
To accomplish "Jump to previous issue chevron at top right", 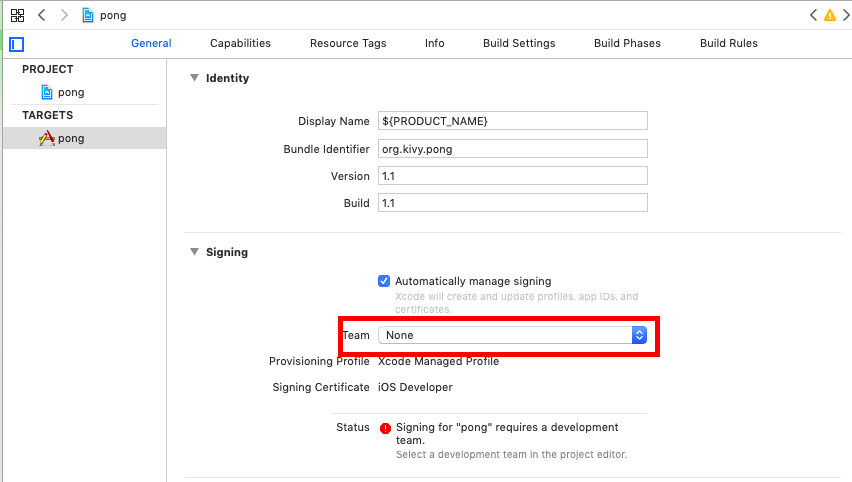I will point(813,16).
